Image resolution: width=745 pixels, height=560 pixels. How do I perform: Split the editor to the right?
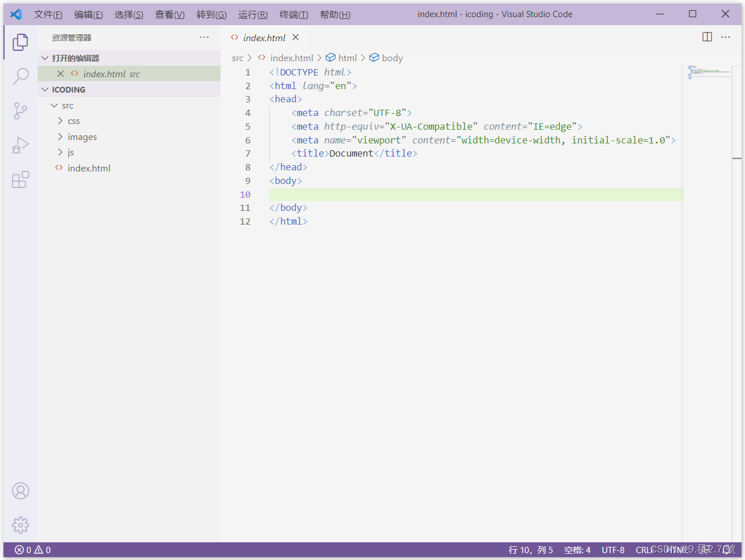(707, 37)
